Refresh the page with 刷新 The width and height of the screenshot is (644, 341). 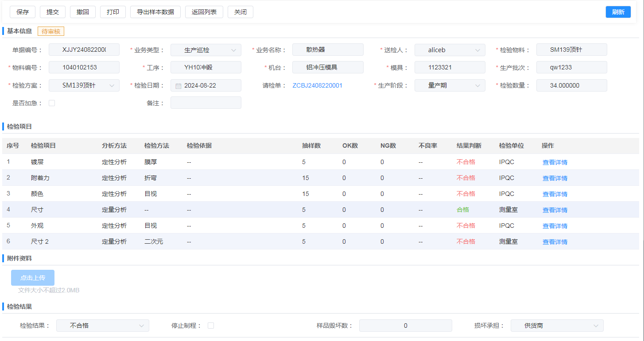(618, 12)
